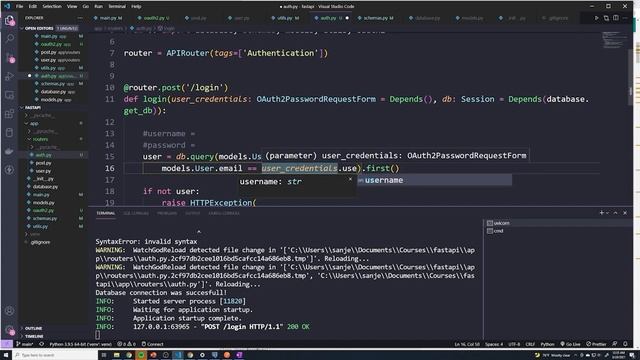Open the Thunder Client lightning icon
Screen dimensions: 640x360
pyautogui.click(x=9, y=170)
